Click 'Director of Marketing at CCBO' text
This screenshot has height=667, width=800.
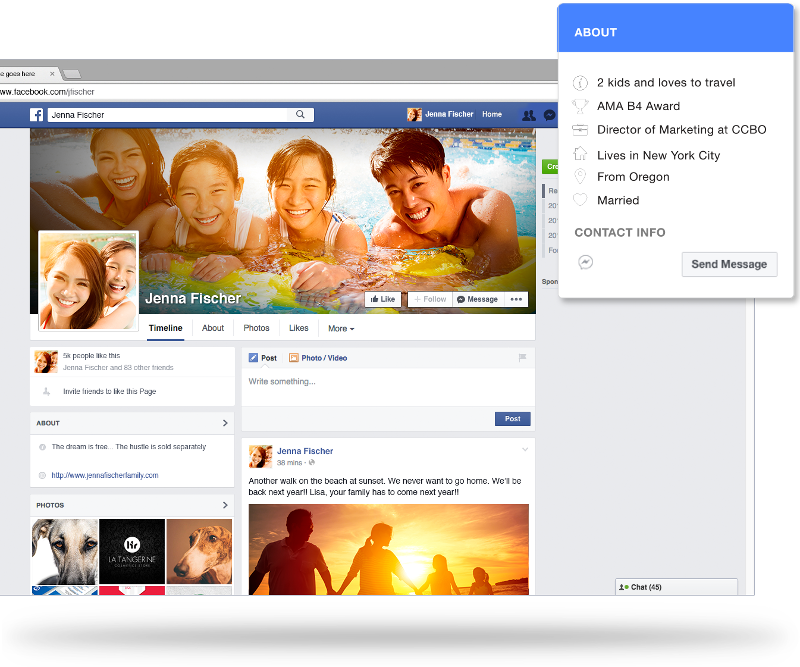[x=682, y=130]
